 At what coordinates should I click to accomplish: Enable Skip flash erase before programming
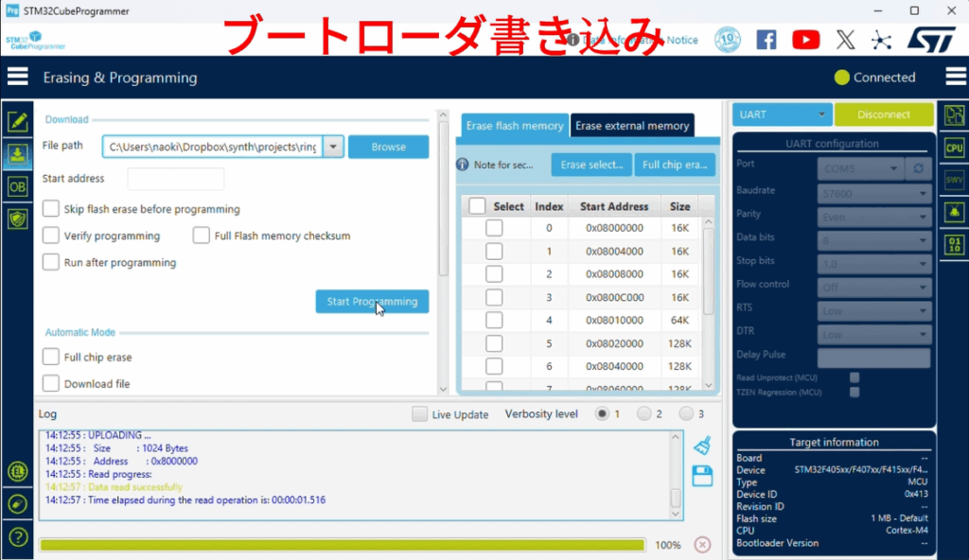pos(51,209)
